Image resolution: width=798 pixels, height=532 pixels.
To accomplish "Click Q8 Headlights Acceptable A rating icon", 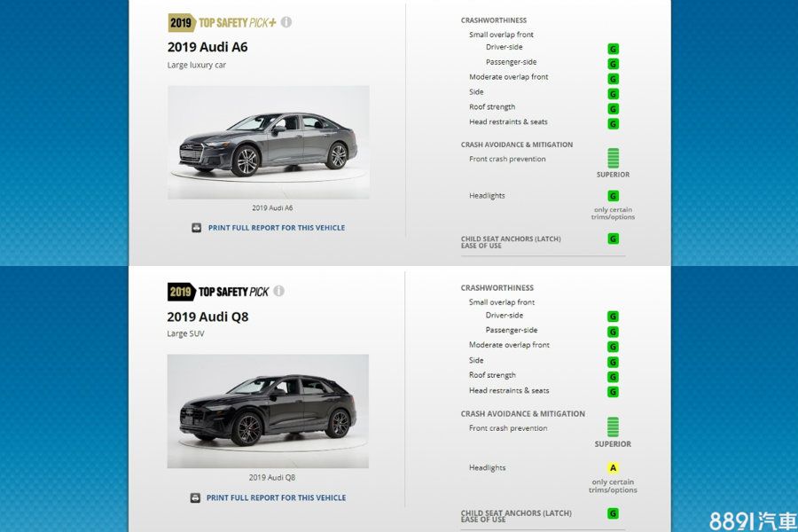I will click(613, 467).
